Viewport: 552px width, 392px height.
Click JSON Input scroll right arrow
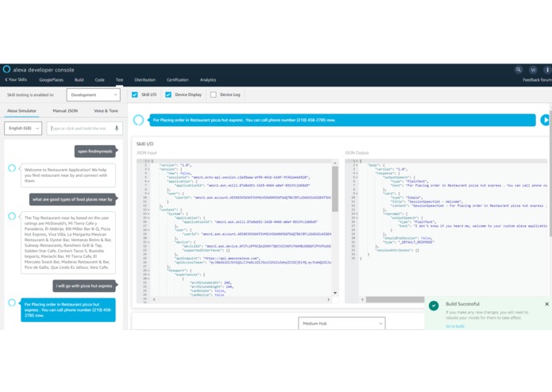[329, 299]
